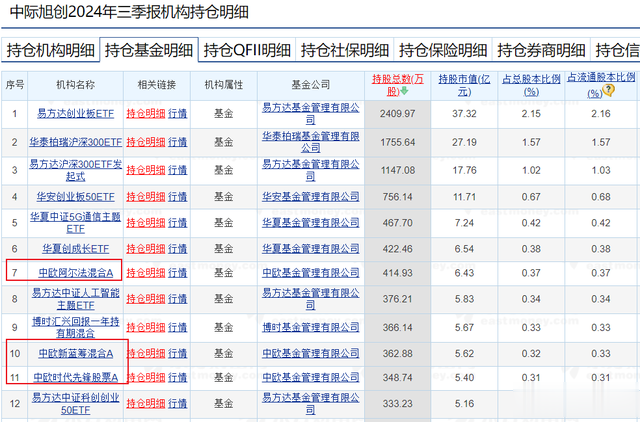
Task: Click the 2.16 circulating share ratio cell
Action: (x=601, y=114)
